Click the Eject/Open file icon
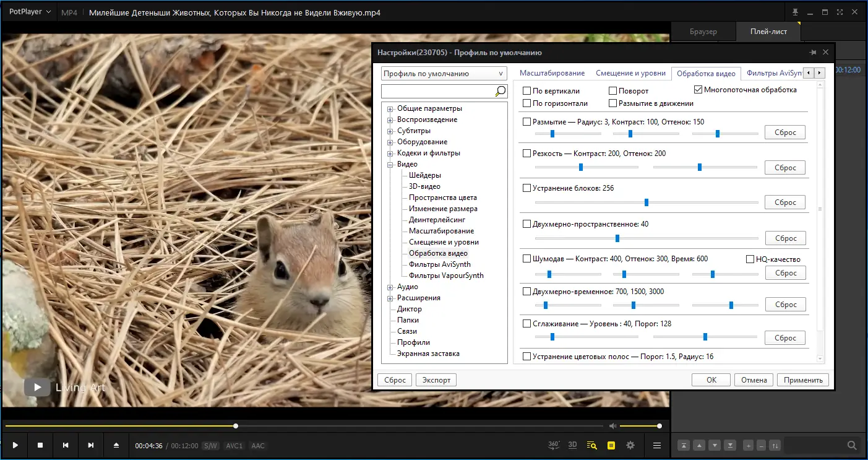 [x=116, y=445]
